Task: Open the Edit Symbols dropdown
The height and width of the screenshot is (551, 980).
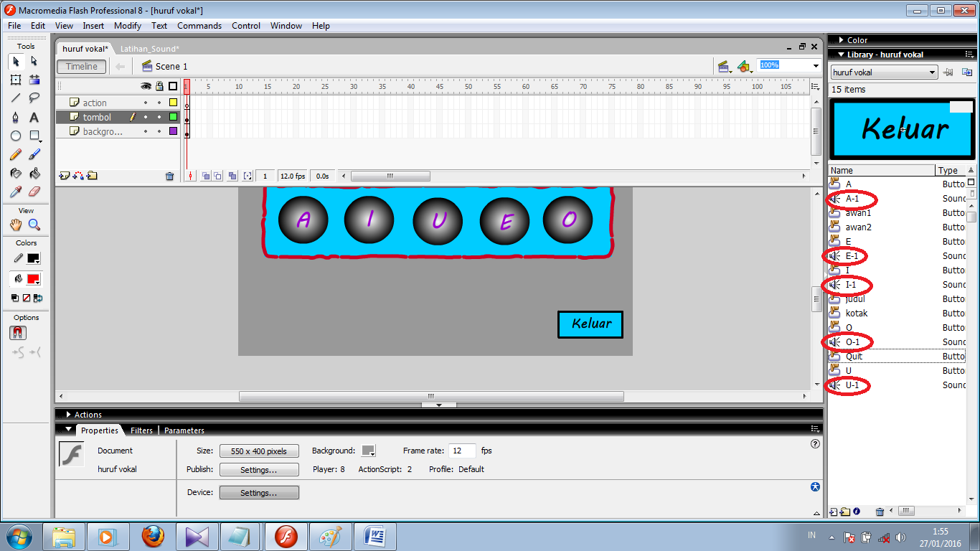Action: coord(745,67)
